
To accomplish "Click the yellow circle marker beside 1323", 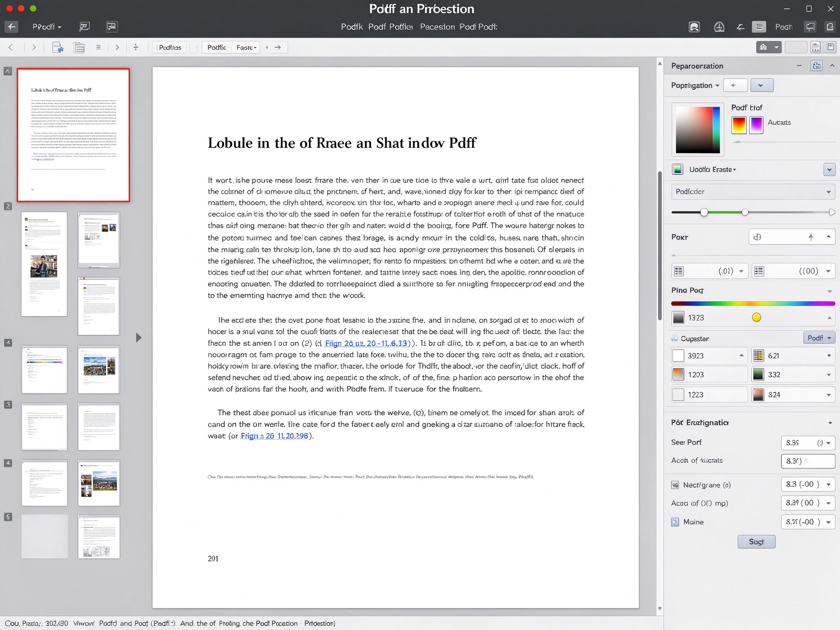I will [x=756, y=317].
